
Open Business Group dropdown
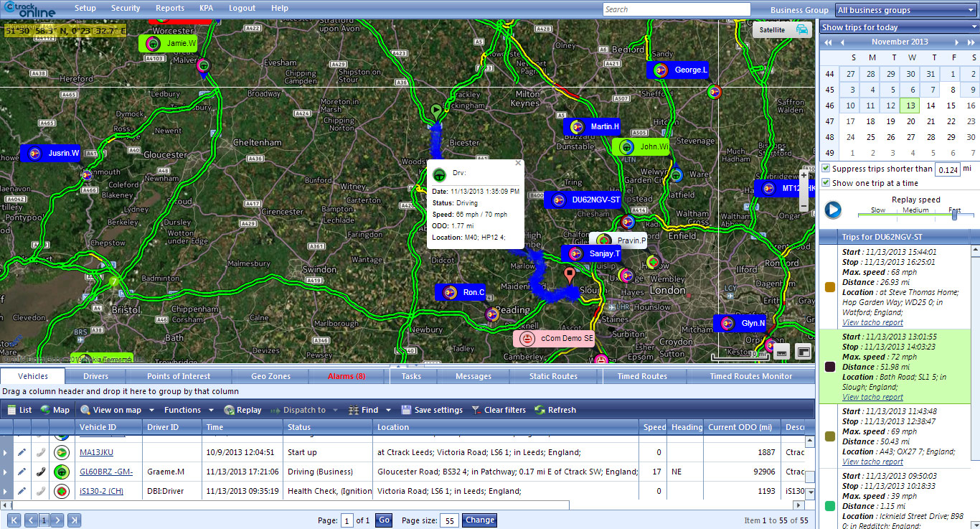tap(907, 10)
